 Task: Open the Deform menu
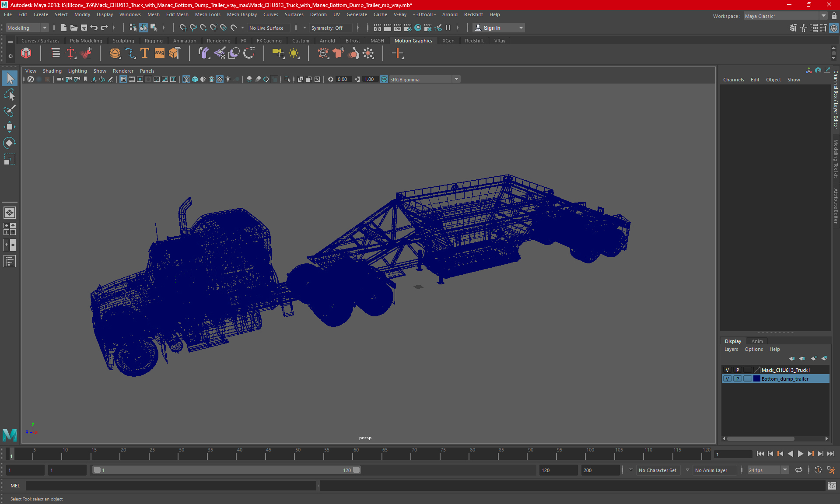tap(318, 14)
